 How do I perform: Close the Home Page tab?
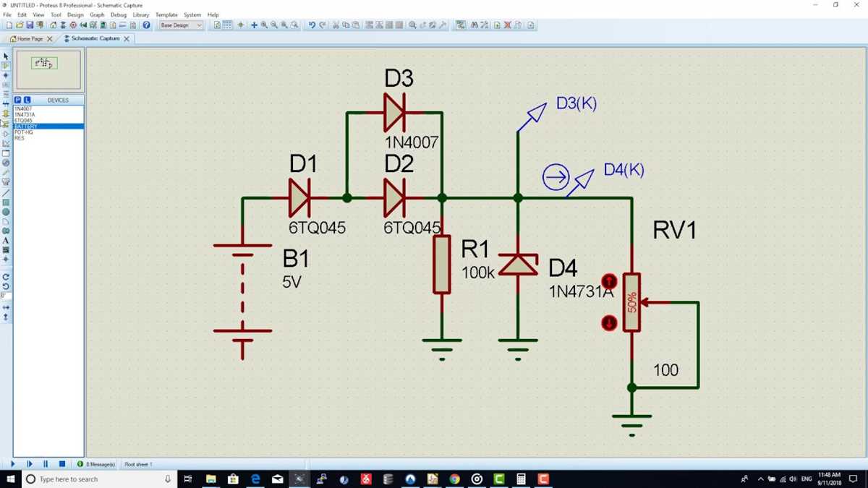pos(50,39)
